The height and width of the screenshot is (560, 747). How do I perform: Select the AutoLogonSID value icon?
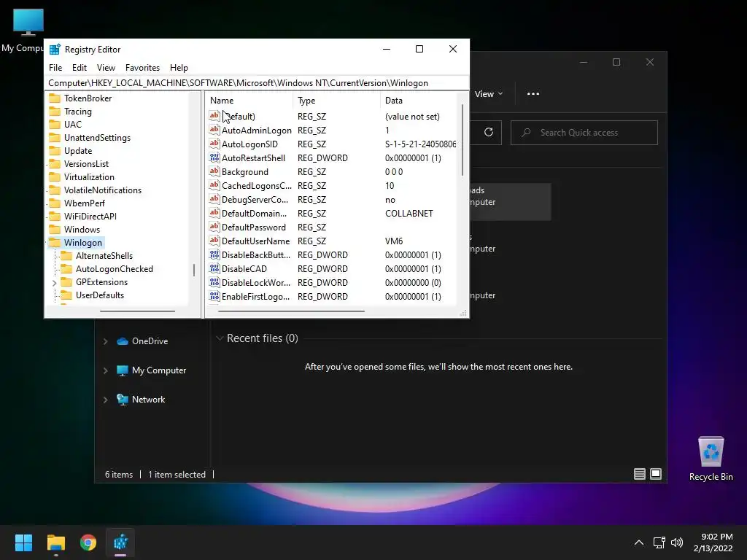point(214,144)
